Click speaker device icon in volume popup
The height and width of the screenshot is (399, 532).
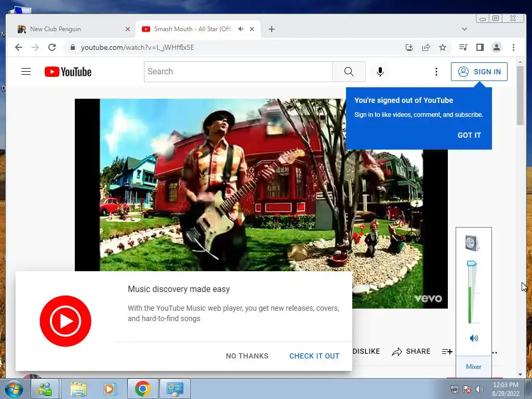click(x=472, y=243)
